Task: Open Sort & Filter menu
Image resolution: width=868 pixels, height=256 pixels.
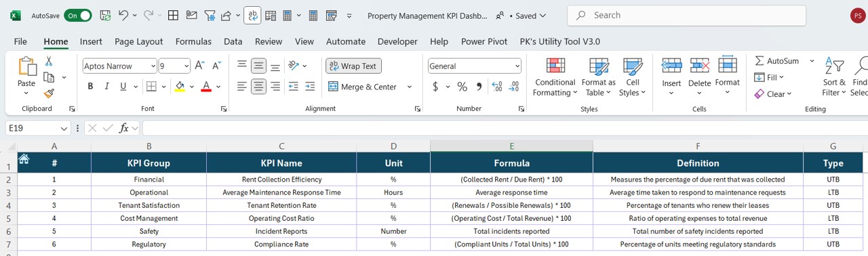Action: coord(834,77)
